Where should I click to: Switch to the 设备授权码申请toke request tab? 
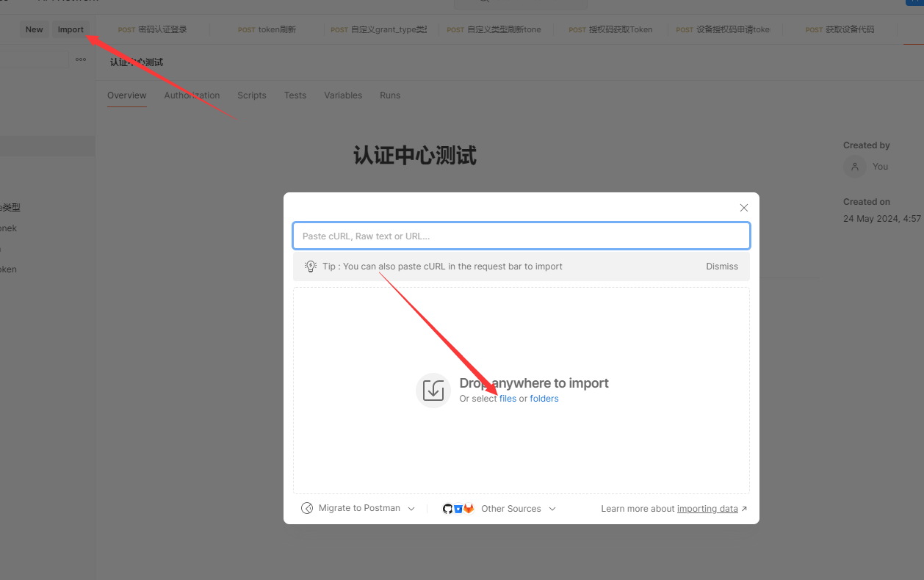[x=723, y=29]
